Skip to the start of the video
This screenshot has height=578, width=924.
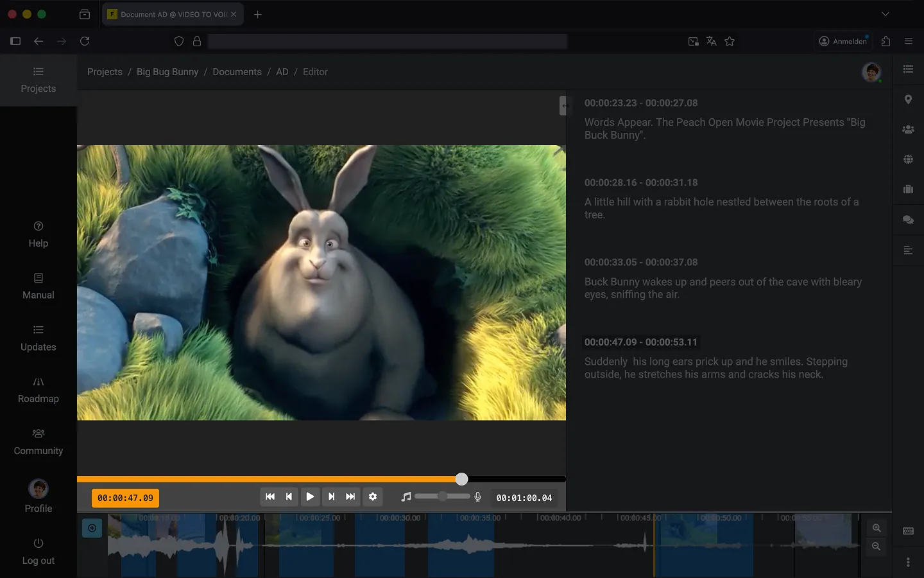(x=270, y=496)
